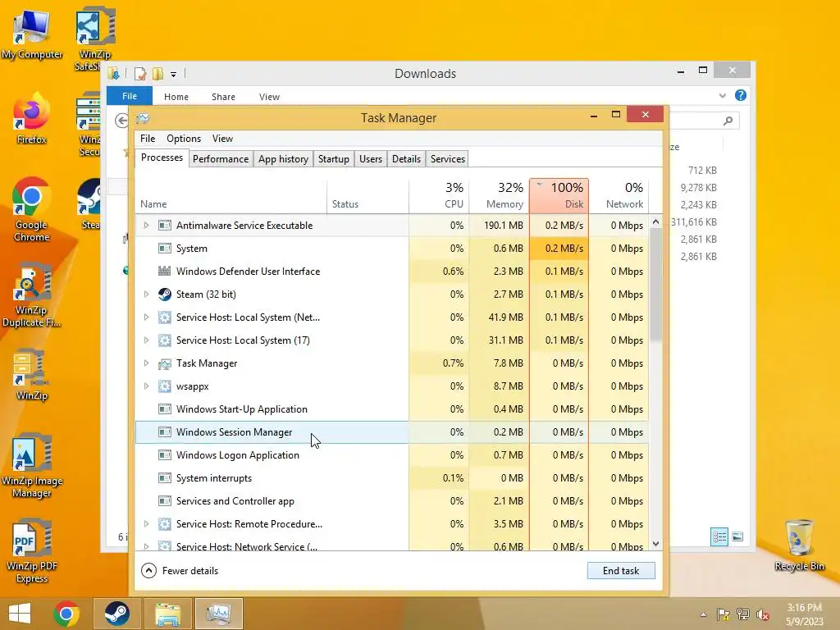Viewport: 840px width, 630px height.
Task: Open Task Manager File menu
Action: 148,138
